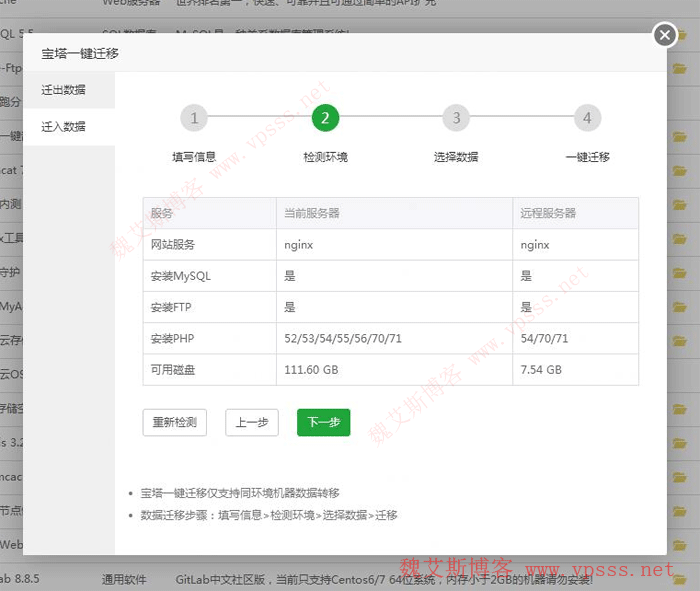
Task: Click the 远程服务器 column header
Action: click(548, 213)
